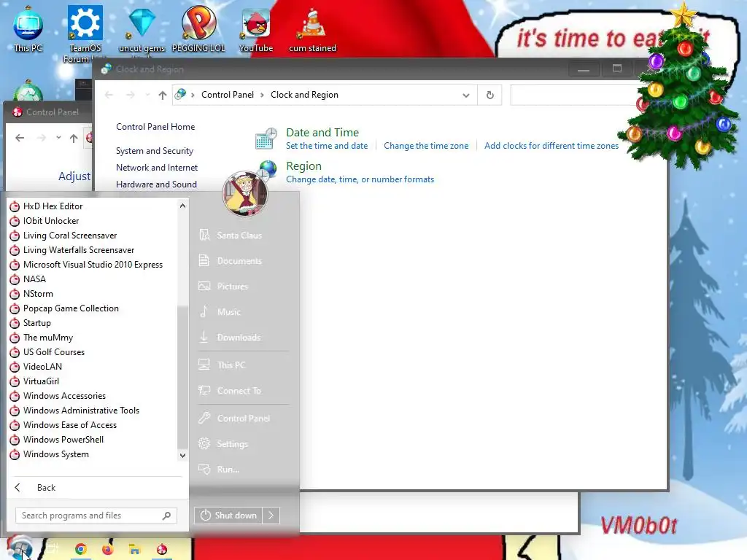The width and height of the screenshot is (747, 560).
Task: Open TeamOS Forum desktop shortcut
Action: click(x=85, y=34)
